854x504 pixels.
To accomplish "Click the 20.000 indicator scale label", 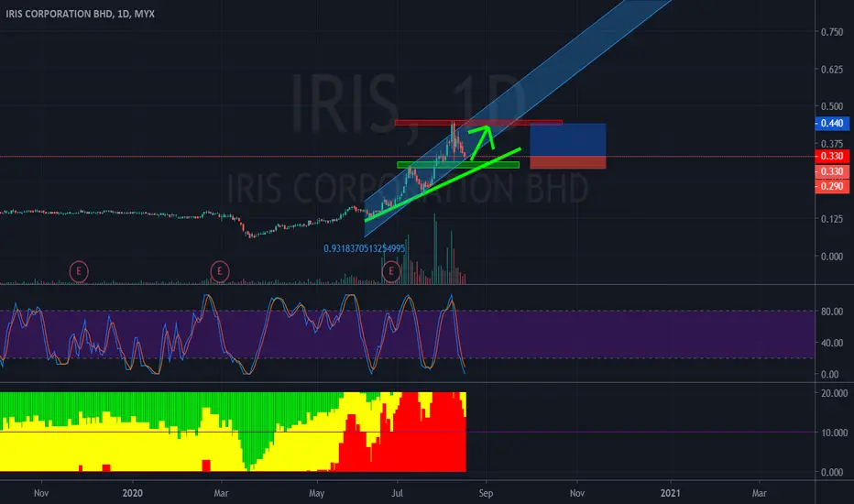I will 834,393.
